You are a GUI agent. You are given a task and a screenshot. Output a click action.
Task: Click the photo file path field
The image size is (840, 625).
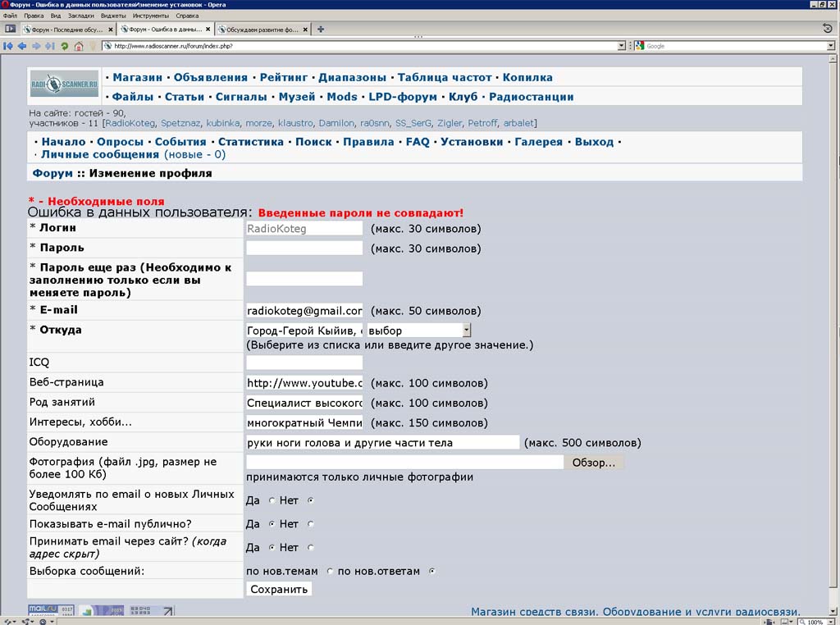[x=404, y=463]
